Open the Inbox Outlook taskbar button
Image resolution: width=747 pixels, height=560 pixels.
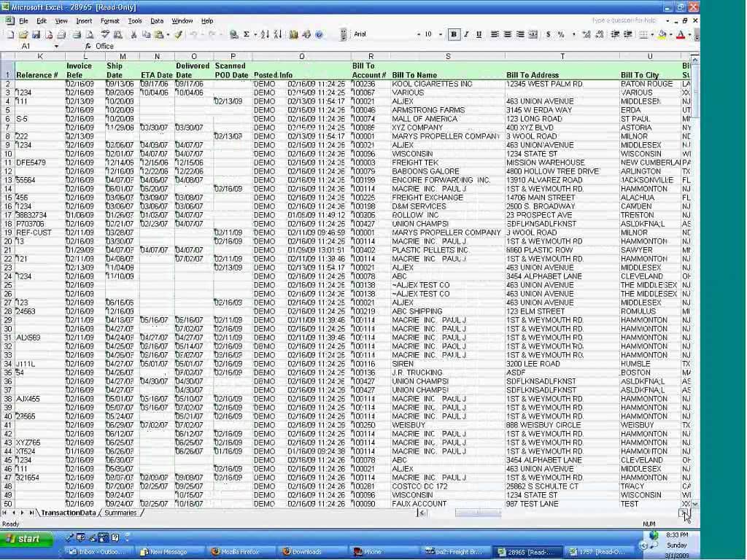pyautogui.click(x=98, y=552)
